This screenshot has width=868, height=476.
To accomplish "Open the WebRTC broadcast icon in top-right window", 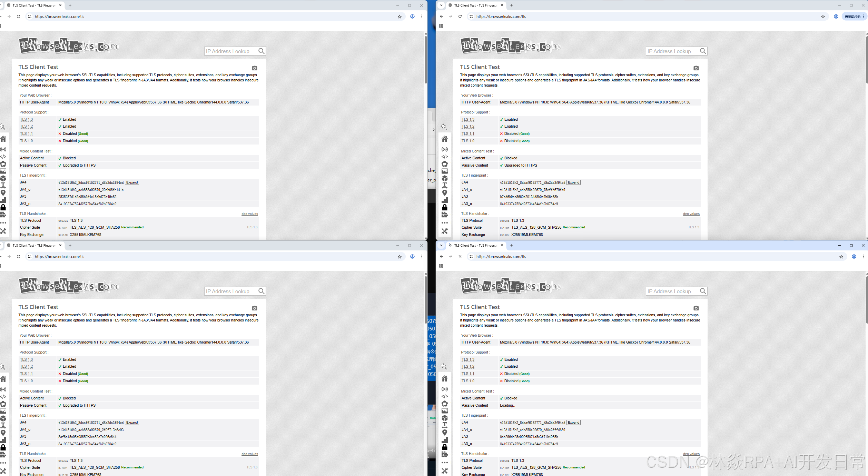I will click(445, 149).
